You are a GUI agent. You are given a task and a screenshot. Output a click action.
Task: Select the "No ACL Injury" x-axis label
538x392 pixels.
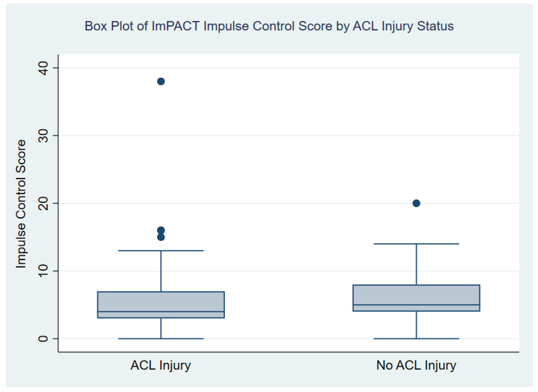(416, 365)
